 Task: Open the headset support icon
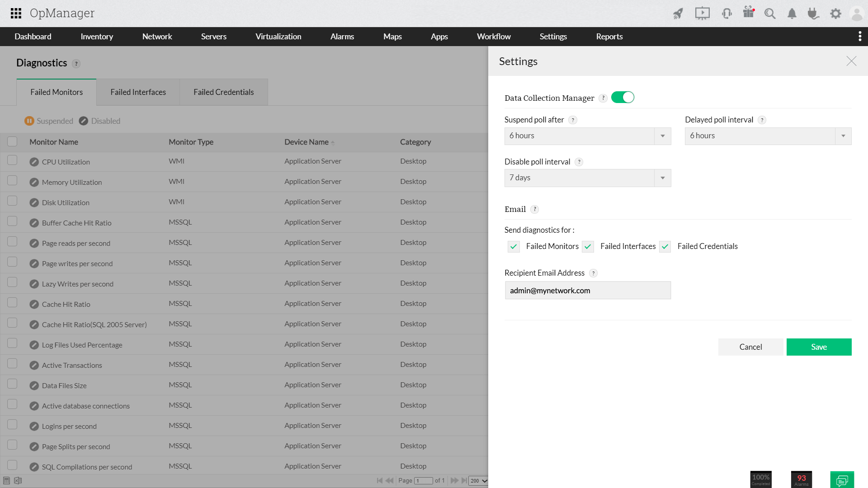coord(726,14)
